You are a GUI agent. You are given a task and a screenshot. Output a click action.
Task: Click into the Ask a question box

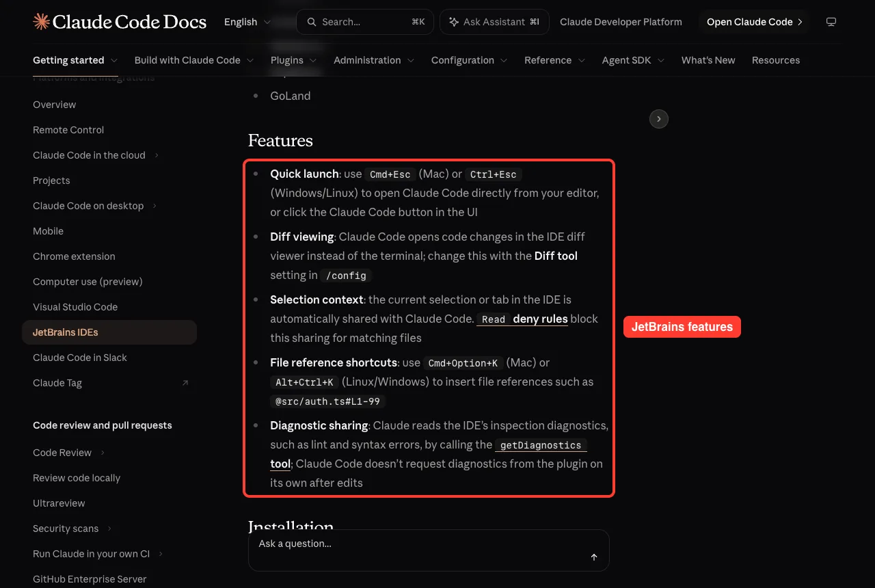pyautogui.click(x=429, y=550)
